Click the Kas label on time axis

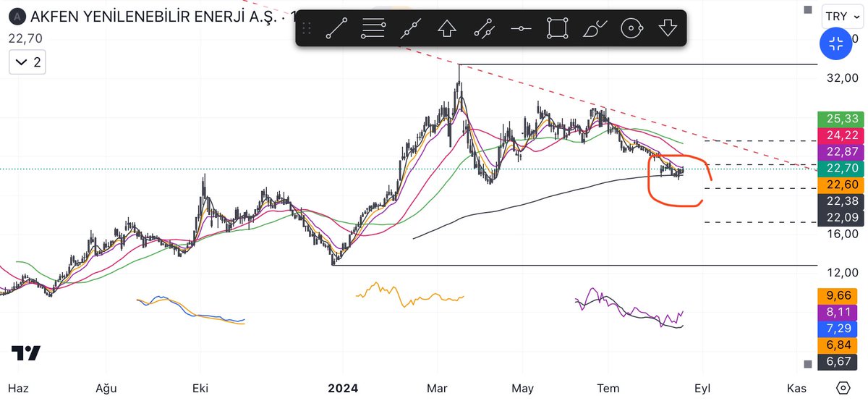pos(796,389)
